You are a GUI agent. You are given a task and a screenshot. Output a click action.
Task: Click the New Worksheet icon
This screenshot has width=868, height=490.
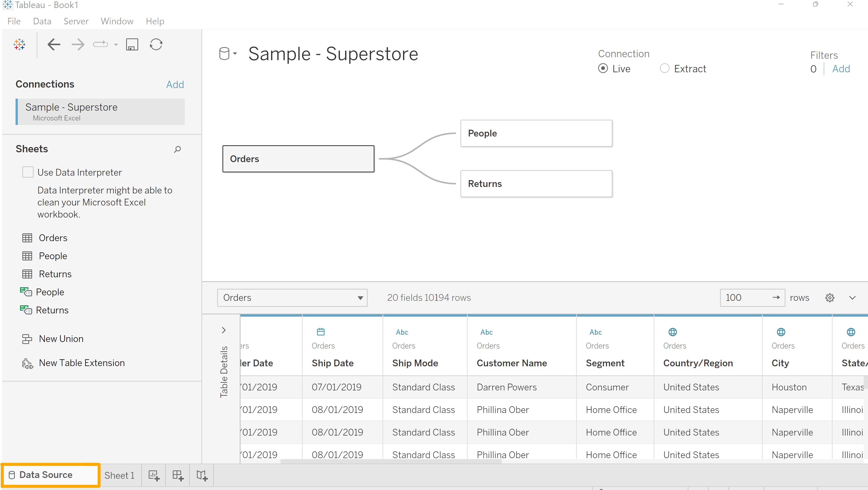tap(154, 475)
